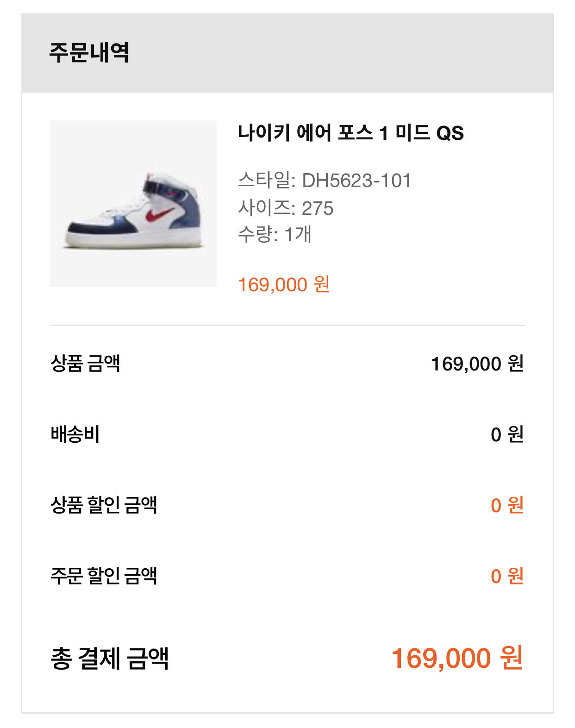Image resolution: width=575 pixels, height=728 pixels.
Task: Select the 상품 할인 금액 orange 0 원
Action: coord(506,505)
